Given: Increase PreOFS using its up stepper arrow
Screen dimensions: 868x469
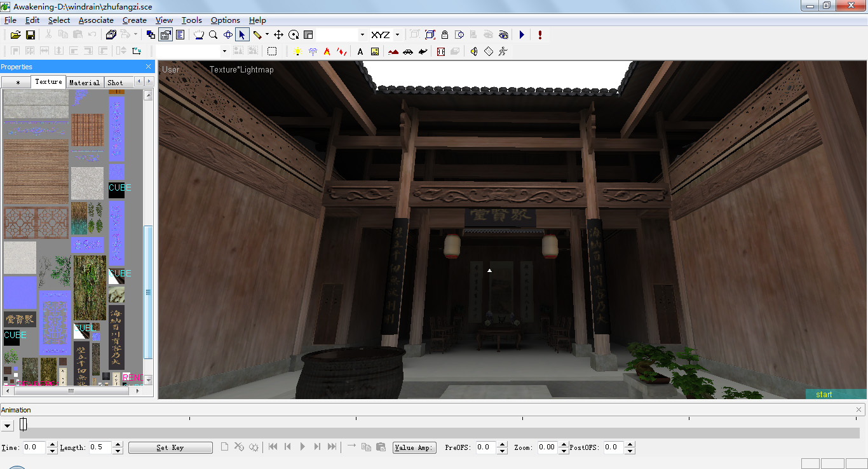Looking at the screenshot, I should 501,444.
